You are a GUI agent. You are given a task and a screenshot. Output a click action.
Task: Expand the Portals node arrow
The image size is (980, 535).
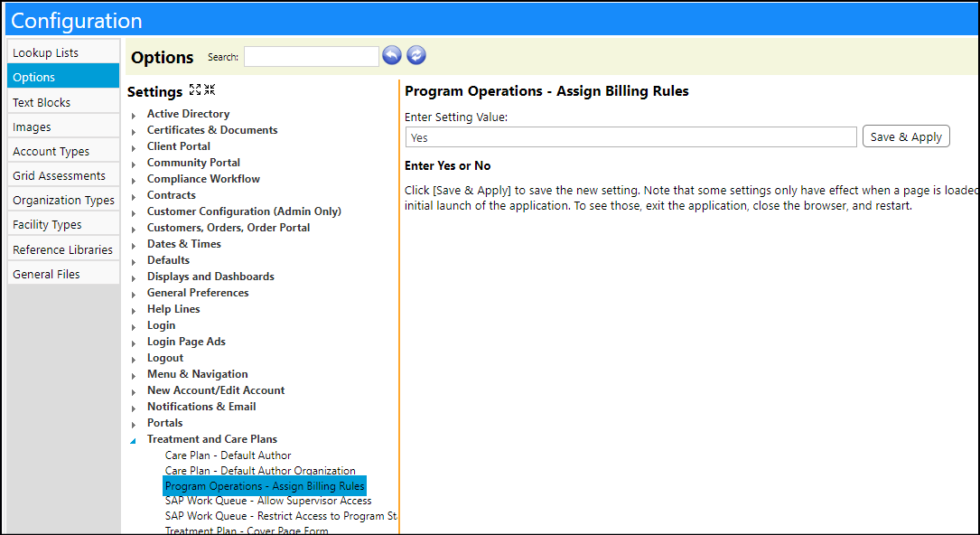point(134,425)
